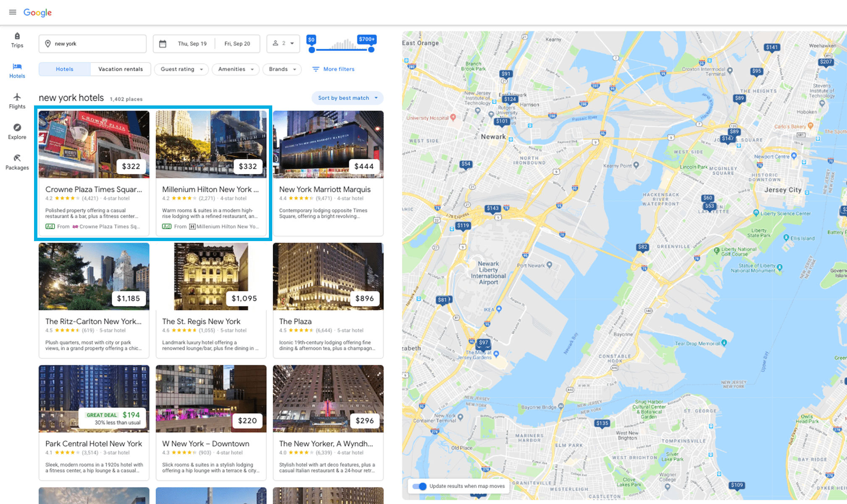Click Newark Liberty International Airport label

point(488,273)
